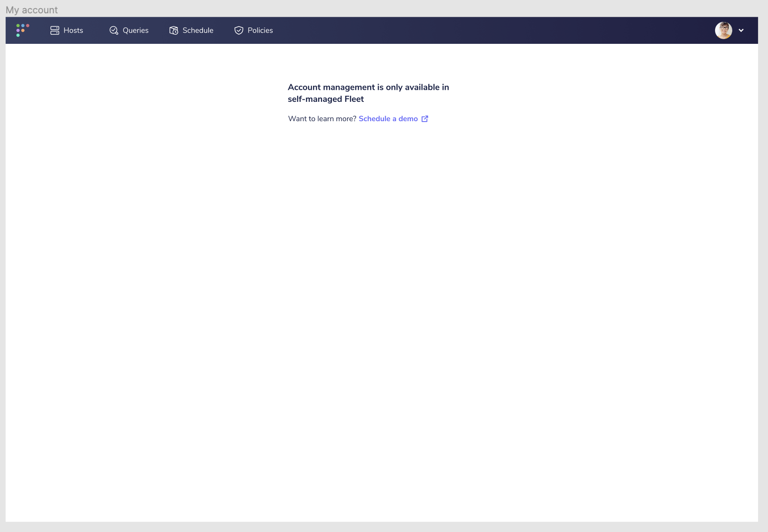Screen dimensions: 768x532
Task: Click the 'Want to learn more?' text
Action: coord(322,119)
